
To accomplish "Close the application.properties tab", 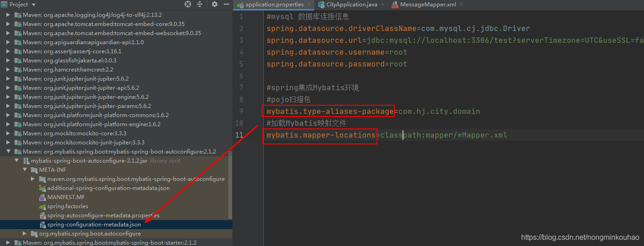I will [309, 5].
